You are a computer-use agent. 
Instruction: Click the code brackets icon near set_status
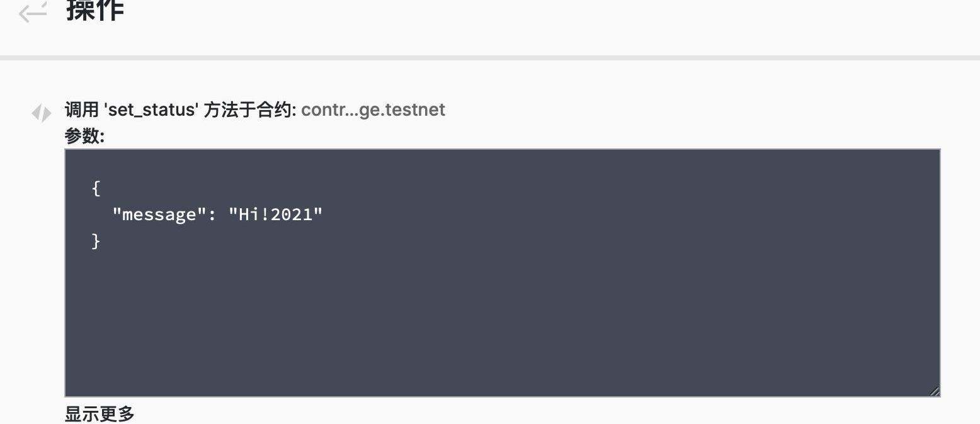[x=42, y=113]
